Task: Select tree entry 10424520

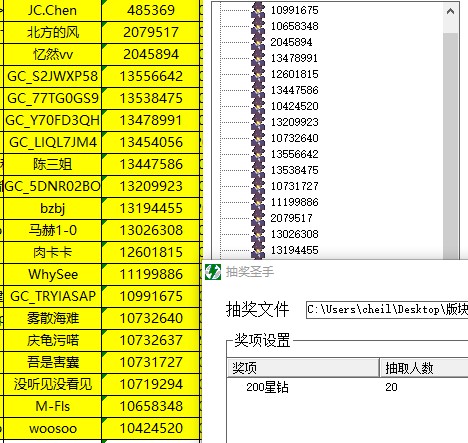Action: tap(294, 106)
